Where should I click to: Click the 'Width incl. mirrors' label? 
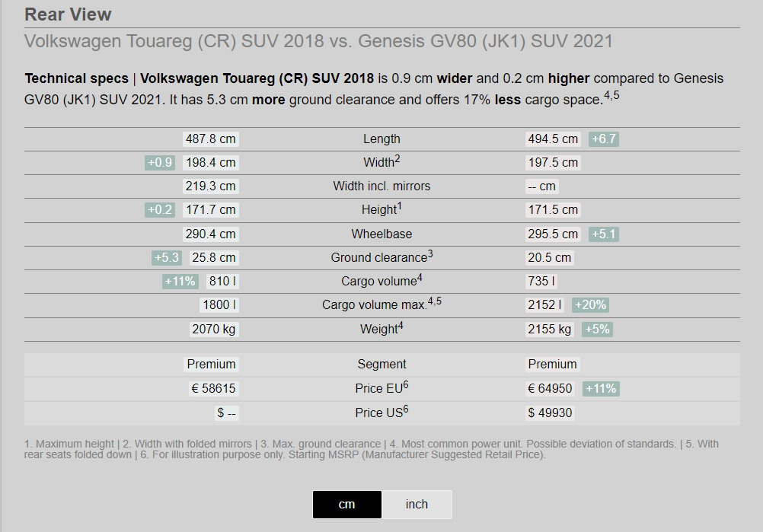[381, 186]
